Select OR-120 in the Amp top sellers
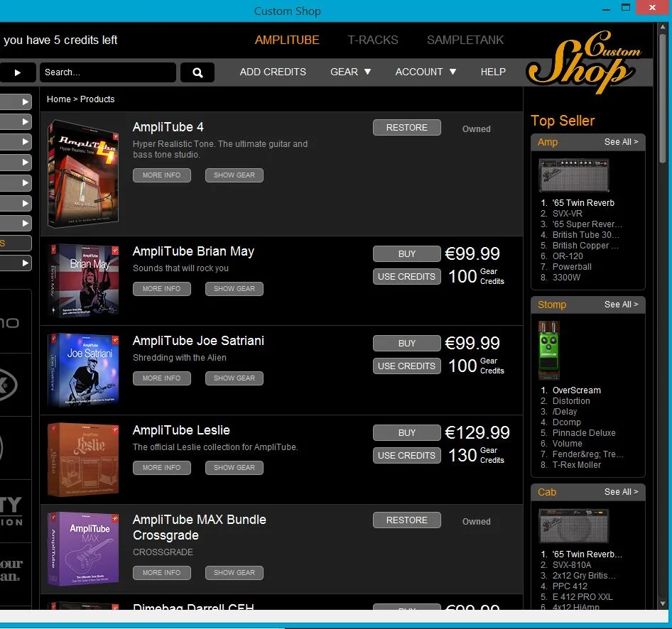The image size is (672, 629). 568,256
